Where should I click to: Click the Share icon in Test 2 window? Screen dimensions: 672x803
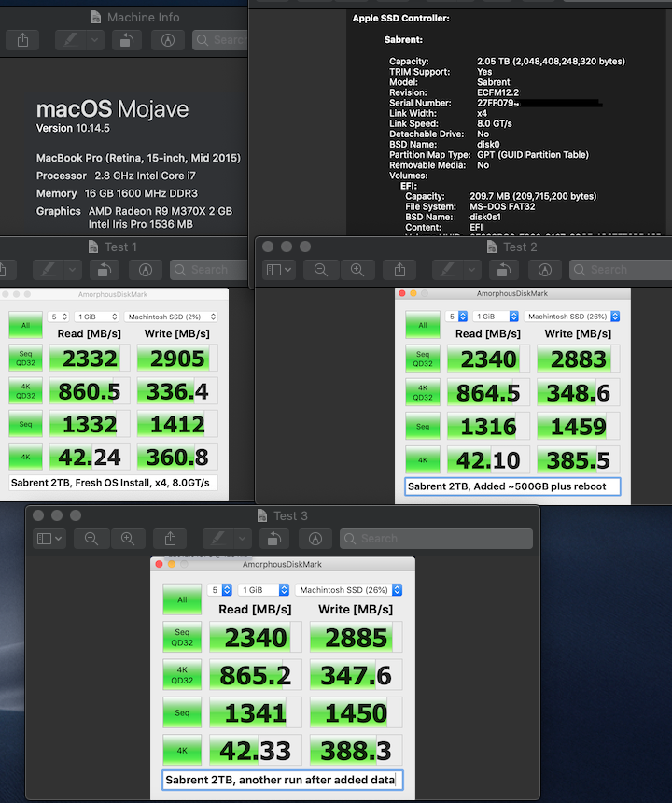399,269
